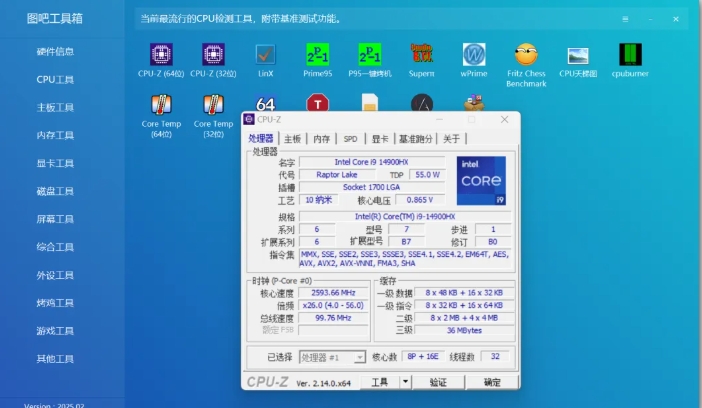Switch to the 显卡 tab in CPU-Z
This screenshot has height=408, width=702.
point(380,139)
